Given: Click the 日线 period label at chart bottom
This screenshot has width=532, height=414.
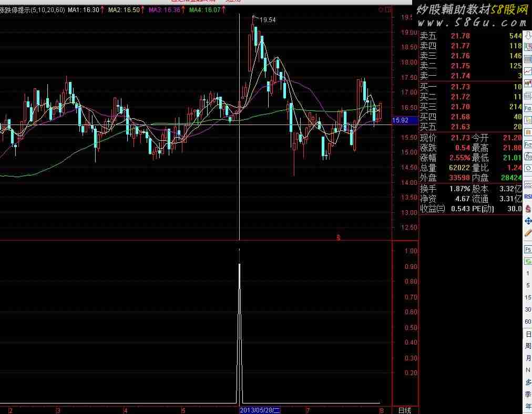Looking at the screenshot, I should 404,410.
